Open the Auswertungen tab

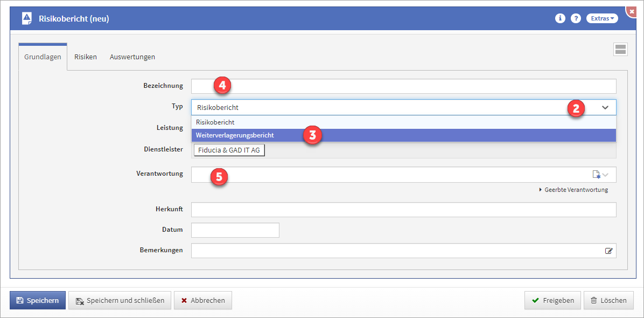tap(132, 57)
